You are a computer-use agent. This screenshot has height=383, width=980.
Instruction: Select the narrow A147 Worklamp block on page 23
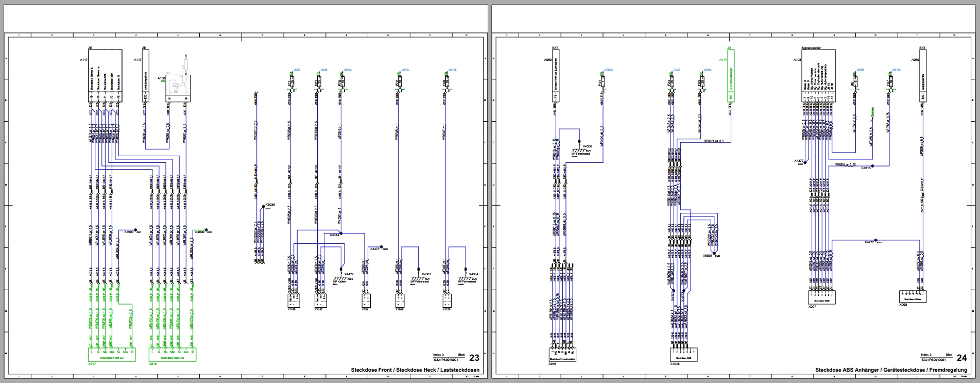coord(145,76)
